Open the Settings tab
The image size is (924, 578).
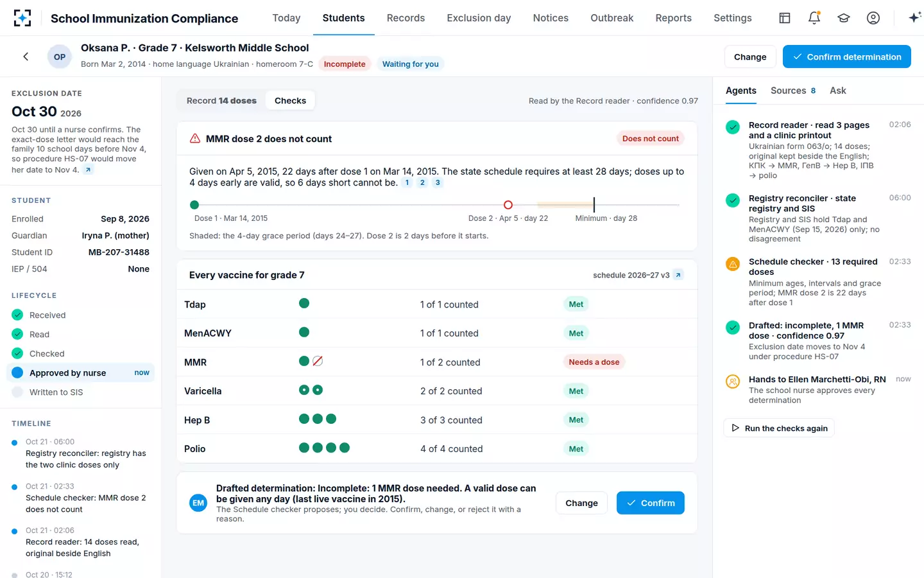pos(732,18)
